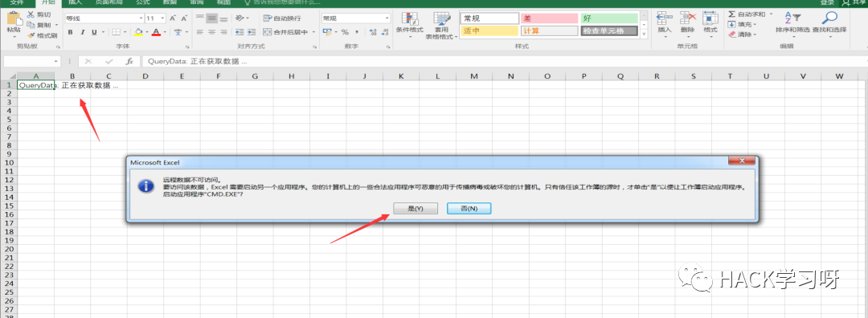
Task: Apply the 好 green cell style
Action: pyautogui.click(x=608, y=18)
